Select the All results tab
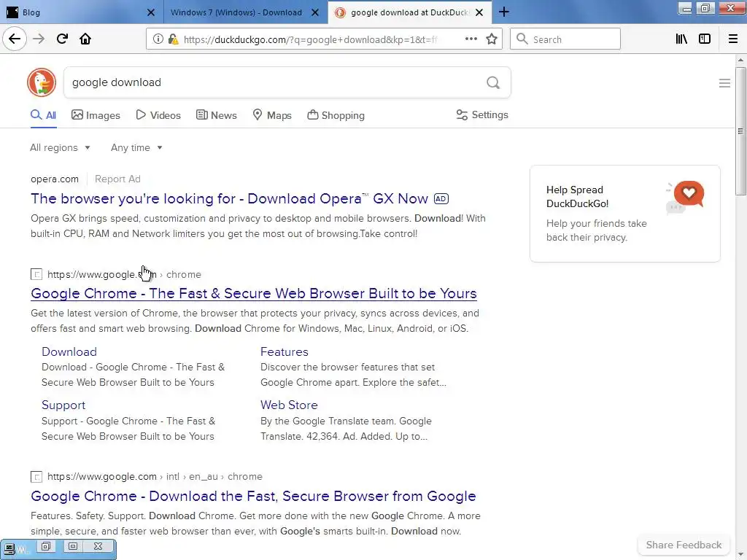This screenshot has width=747, height=560. 43,115
